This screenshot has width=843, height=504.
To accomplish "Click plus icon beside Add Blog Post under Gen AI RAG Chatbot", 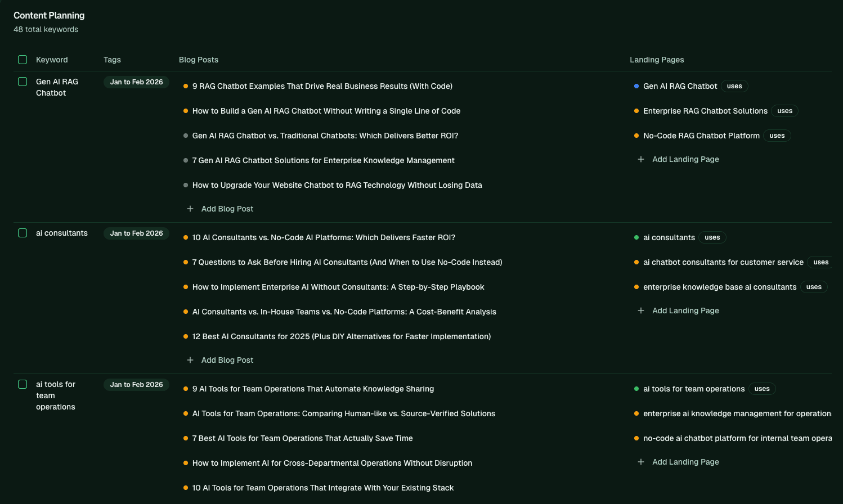I will [x=190, y=209].
